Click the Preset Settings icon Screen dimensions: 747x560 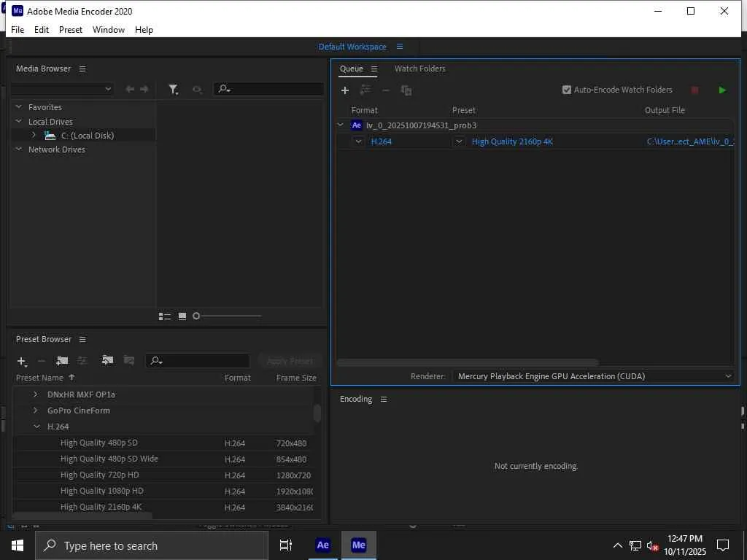82,361
